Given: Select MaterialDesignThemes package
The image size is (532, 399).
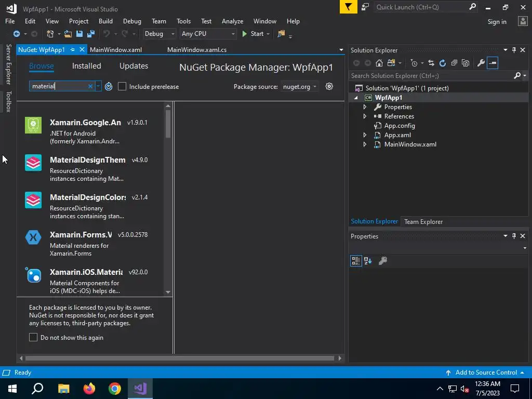Looking at the screenshot, I should coord(90,169).
